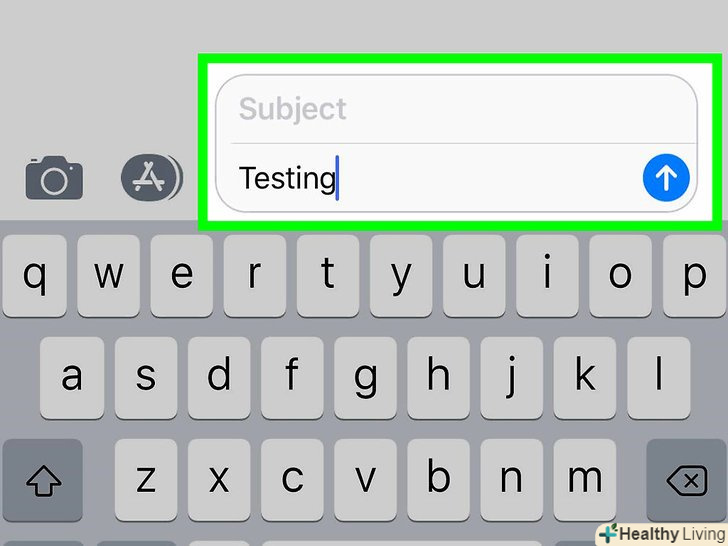Screen dimensions: 728x546
Task: Tap the Subject field
Action: (x=456, y=109)
